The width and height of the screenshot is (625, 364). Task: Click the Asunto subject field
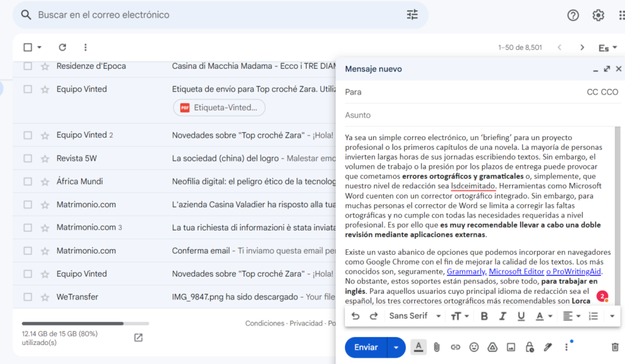coord(476,115)
